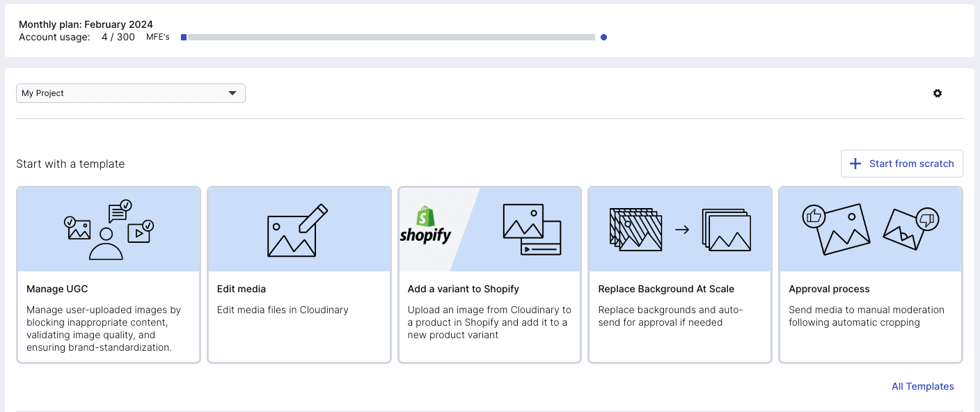Click the thumbs-up image icon in Approval process
This screenshot has width=980, height=412.
click(836, 228)
